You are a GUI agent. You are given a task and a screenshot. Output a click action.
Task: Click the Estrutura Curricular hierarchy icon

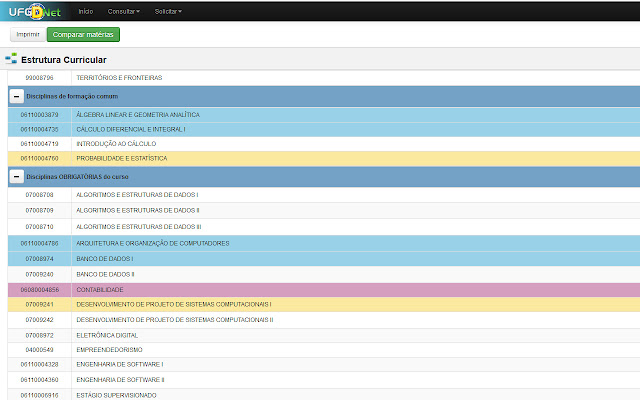point(11,60)
